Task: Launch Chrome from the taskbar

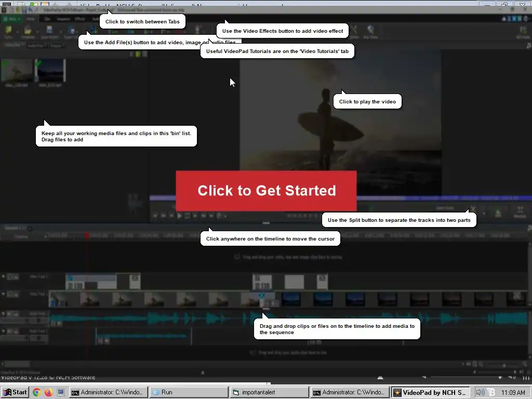Action: (x=37, y=393)
